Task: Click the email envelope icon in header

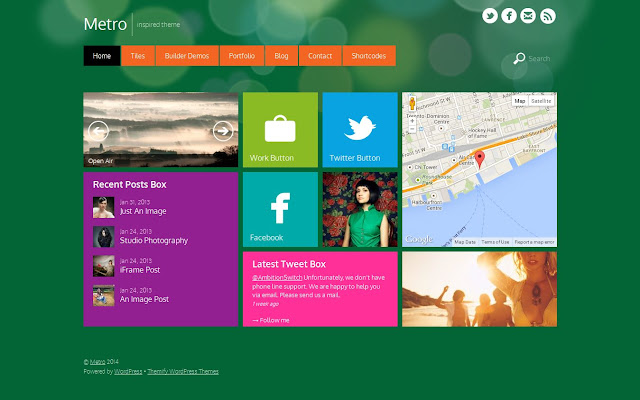Action: 528,15
